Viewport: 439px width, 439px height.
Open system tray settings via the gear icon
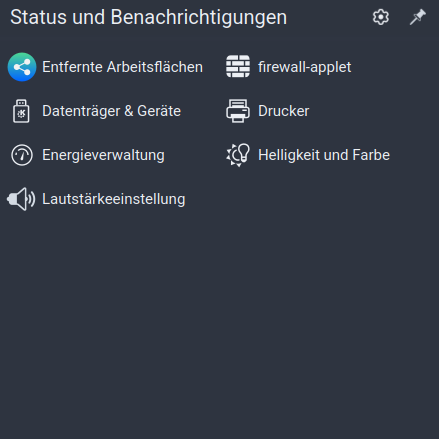coord(381,17)
